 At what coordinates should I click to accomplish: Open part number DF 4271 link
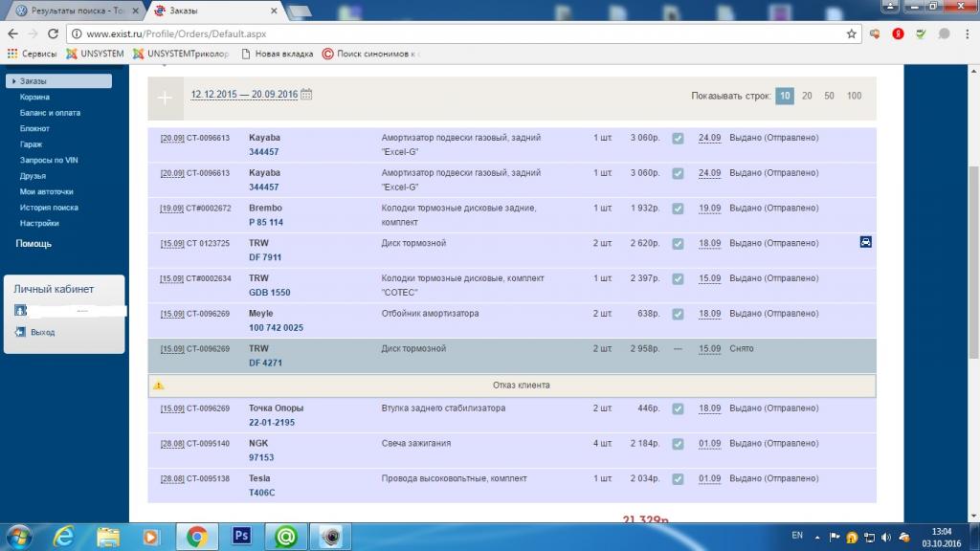(x=266, y=363)
